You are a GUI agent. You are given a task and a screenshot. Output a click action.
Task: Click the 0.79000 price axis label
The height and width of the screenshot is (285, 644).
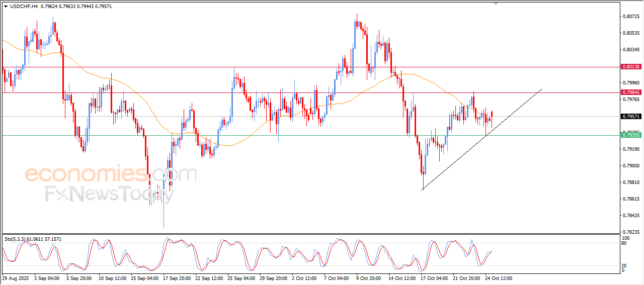tap(630, 166)
